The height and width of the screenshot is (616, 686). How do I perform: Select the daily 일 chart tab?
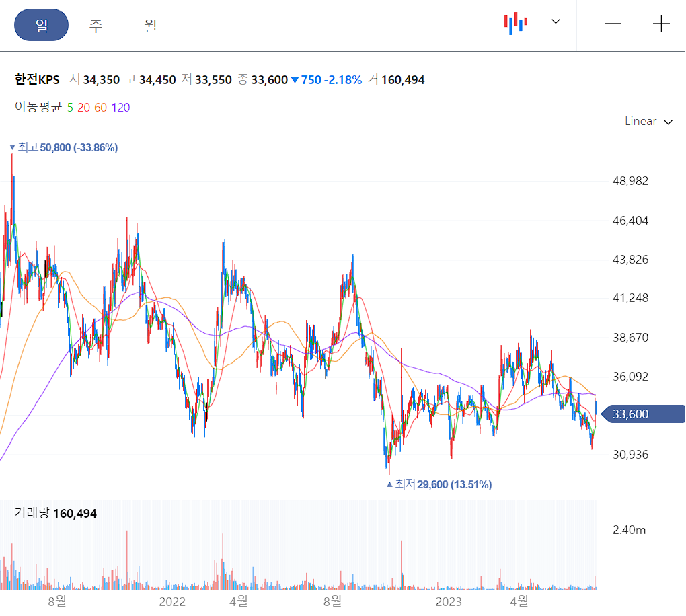42,25
